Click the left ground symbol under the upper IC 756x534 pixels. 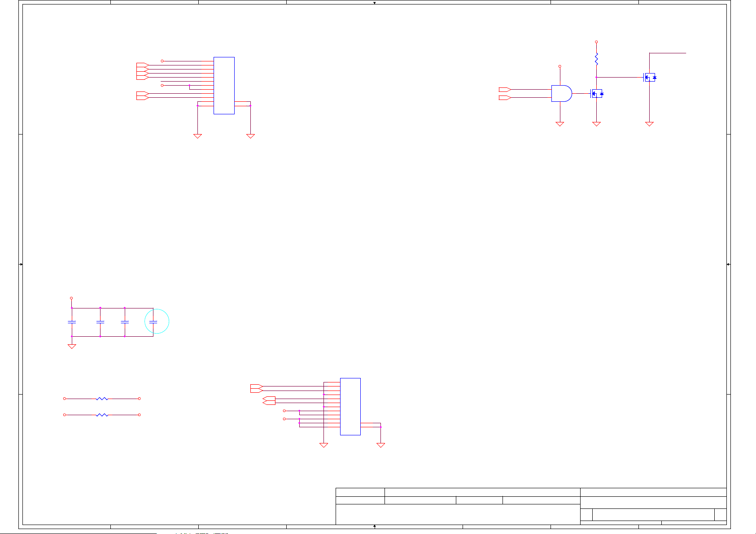click(x=197, y=136)
